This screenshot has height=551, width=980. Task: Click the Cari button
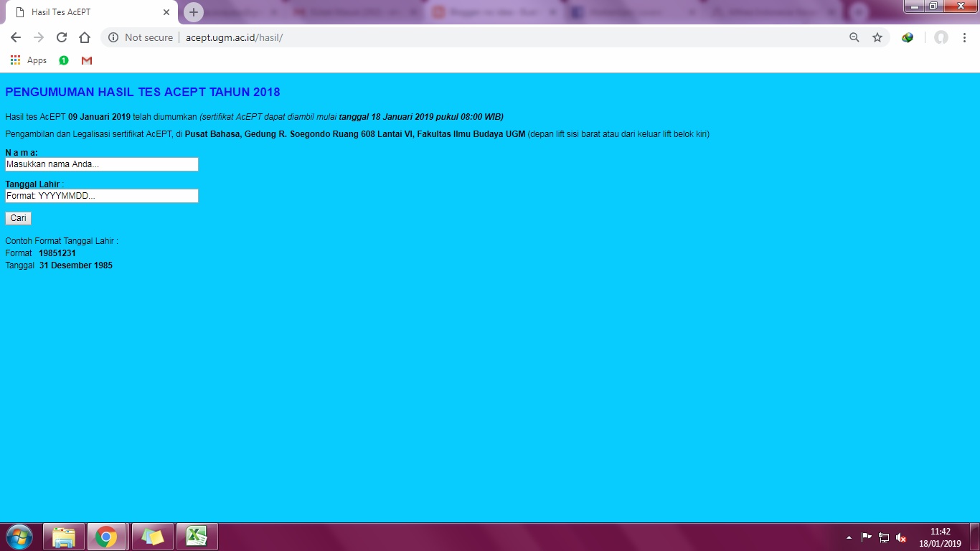(x=18, y=218)
